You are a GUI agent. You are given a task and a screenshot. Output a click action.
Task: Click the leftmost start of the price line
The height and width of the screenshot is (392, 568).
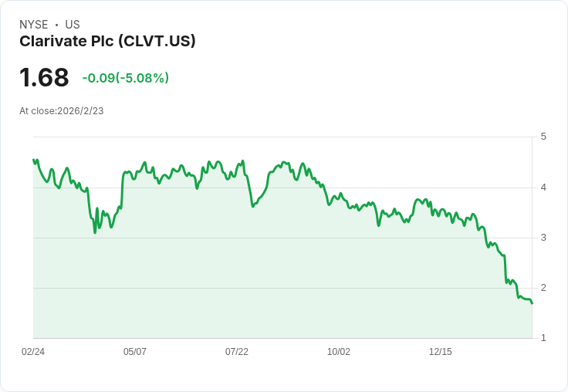[x=34, y=161]
